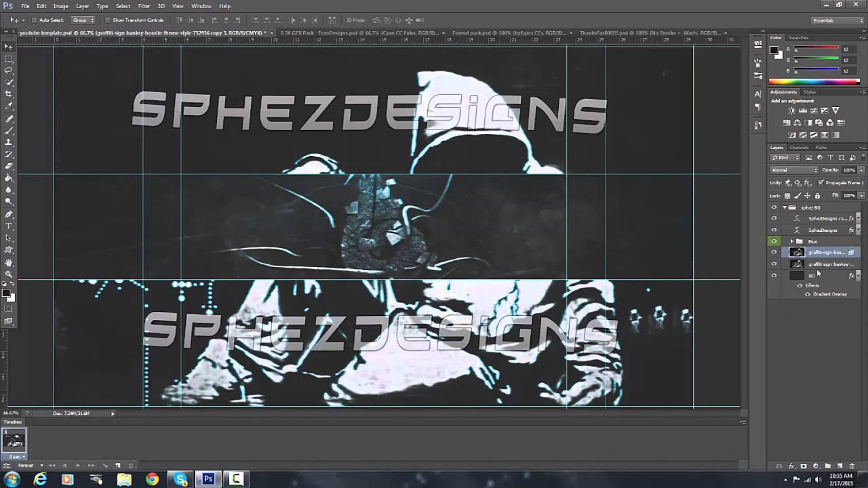Image resolution: width=868 pixels, height=488 pixels.
Task: Open the Auto-Select Group dropdown
Action: [83, 20]
